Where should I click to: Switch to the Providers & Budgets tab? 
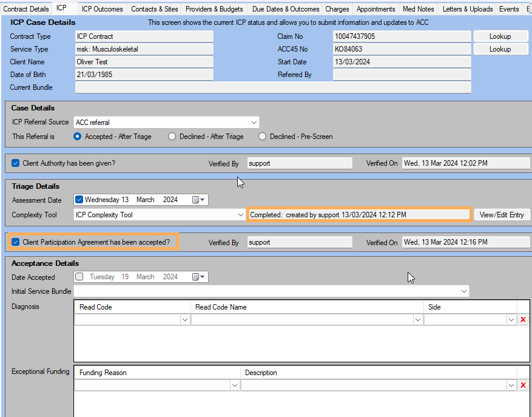tap(214, 9)
